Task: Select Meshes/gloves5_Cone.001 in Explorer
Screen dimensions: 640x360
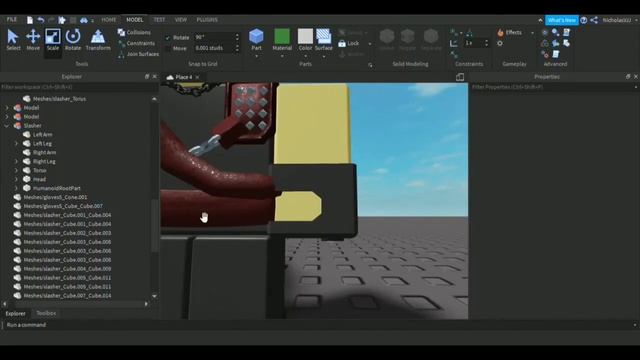Action: 55,197
